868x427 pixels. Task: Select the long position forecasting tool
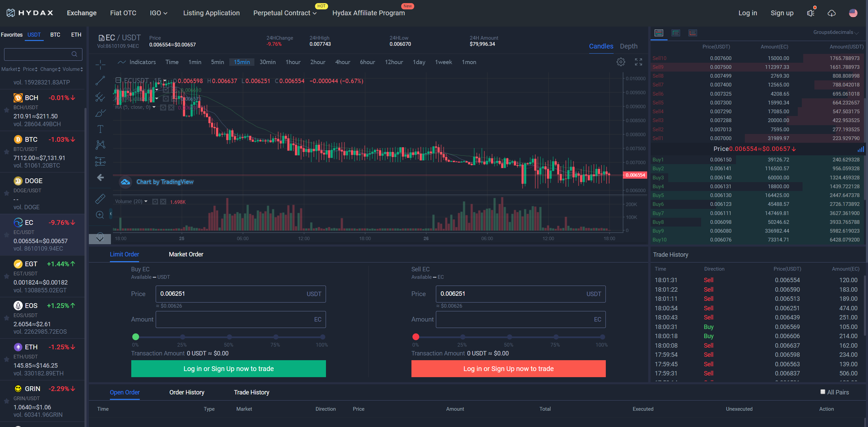pos(100,161)
